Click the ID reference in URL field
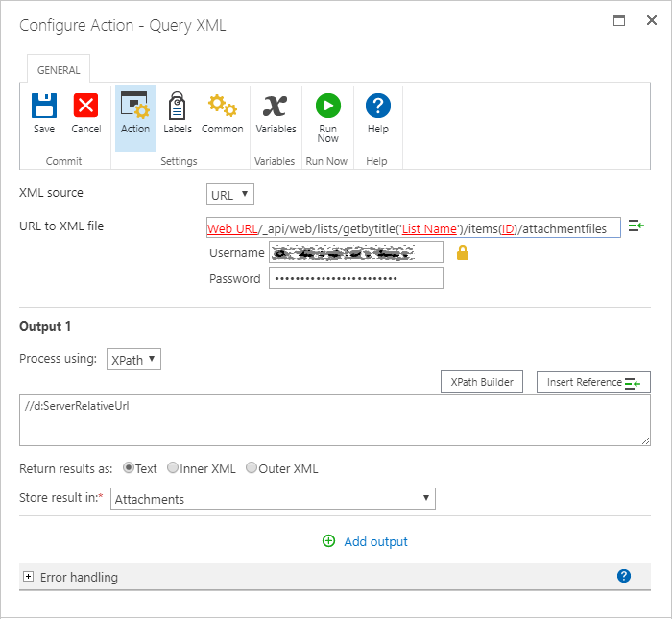The width and height of the screenshot is (672, 619). click(508, 228)
